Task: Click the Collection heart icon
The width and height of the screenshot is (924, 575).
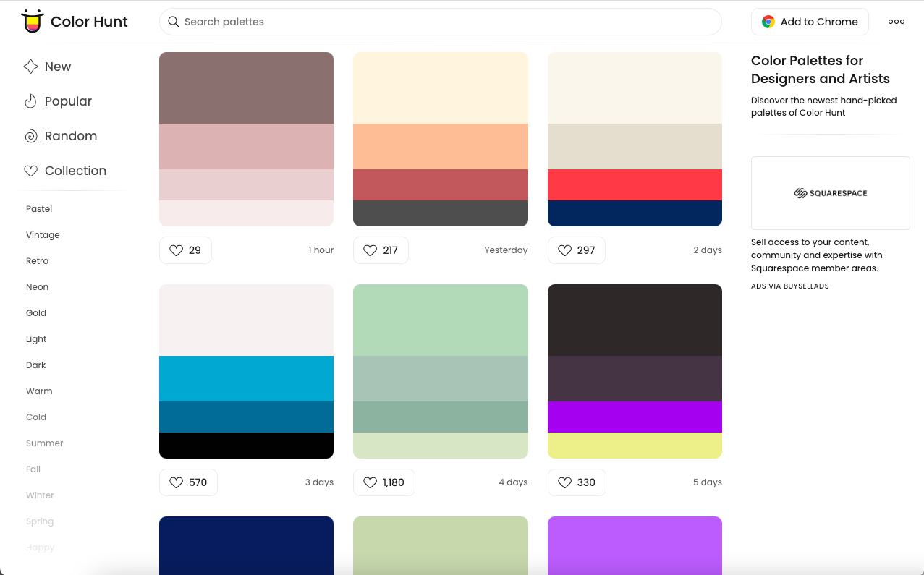Action: click(30, 171)
